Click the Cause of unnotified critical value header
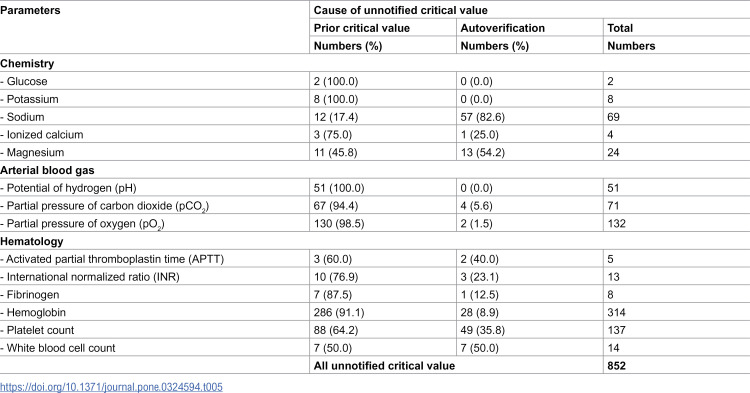Viewport: 750px width, 393px height. [x=400, y=10]
